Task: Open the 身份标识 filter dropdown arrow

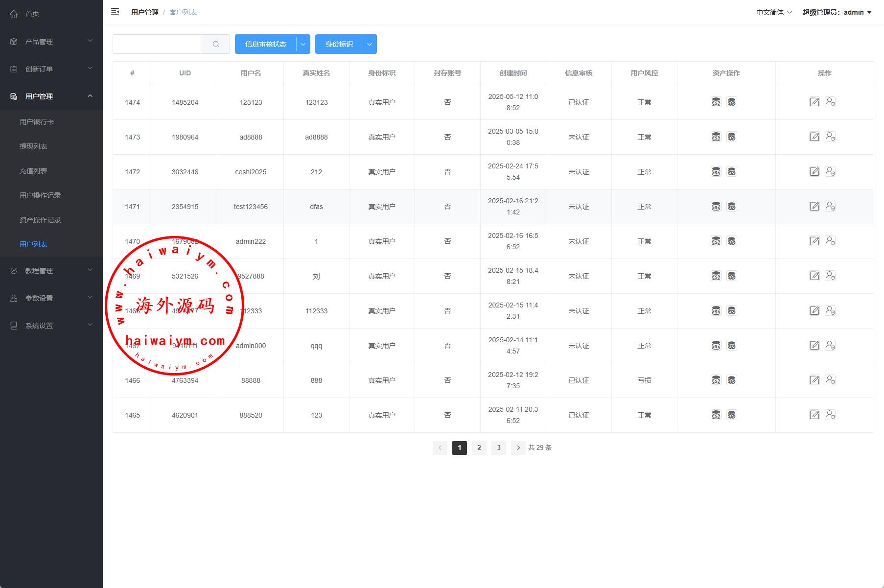Action: pos(370,44)
